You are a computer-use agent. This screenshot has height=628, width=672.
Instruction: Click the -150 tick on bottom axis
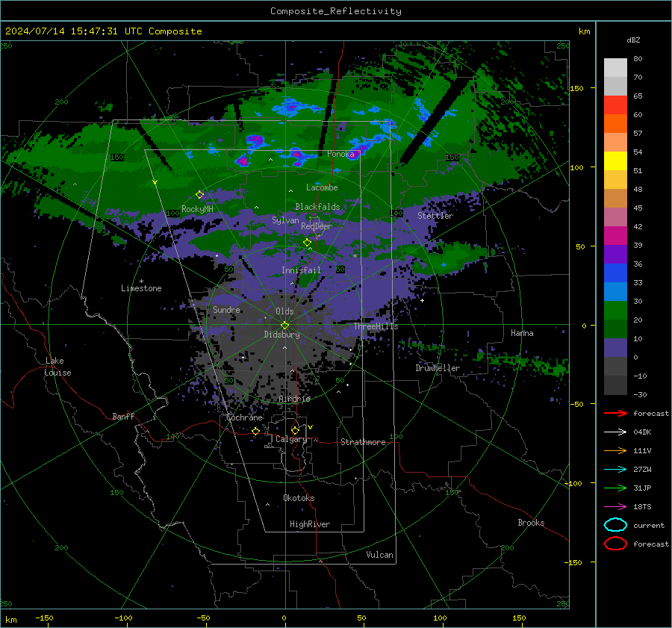pyautogui.click(x=44, y=618)
